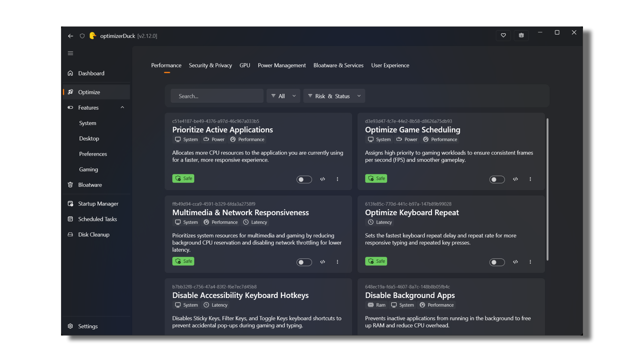
Task: Open more options for Optimize Game Scheduling
Action: point(530,179)
